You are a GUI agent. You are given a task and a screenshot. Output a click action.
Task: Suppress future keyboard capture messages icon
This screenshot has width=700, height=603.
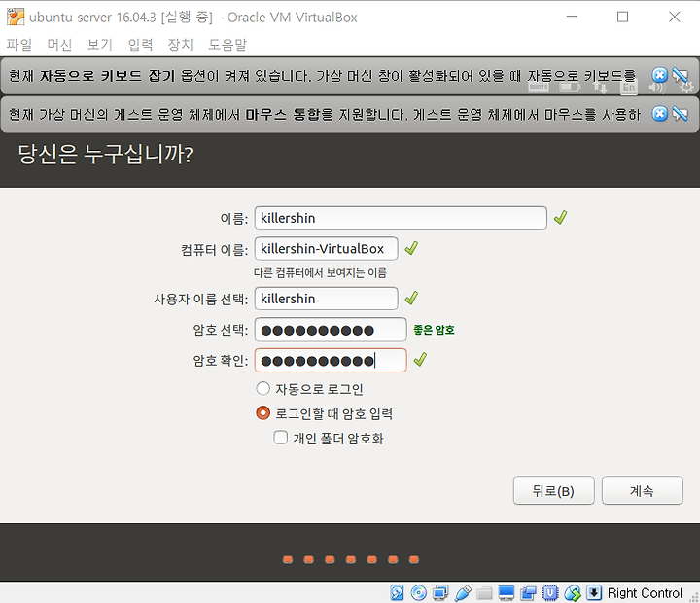coord(680,75)
